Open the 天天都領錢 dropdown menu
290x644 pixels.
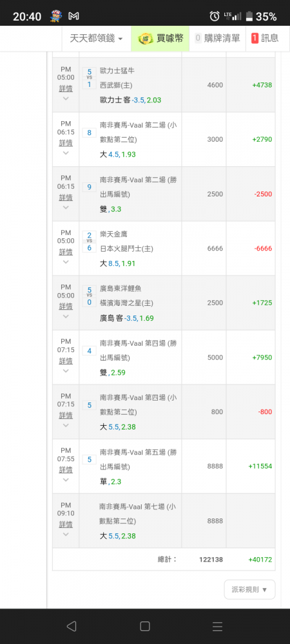coord(97,39)
